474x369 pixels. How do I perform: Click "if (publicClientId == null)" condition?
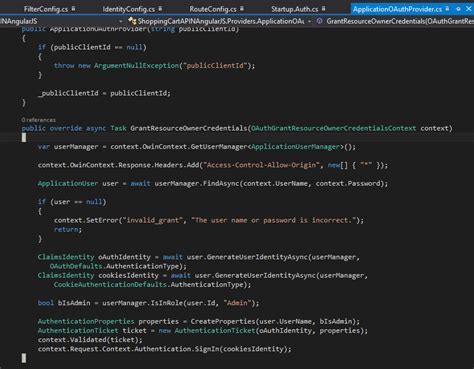point(92,47)
